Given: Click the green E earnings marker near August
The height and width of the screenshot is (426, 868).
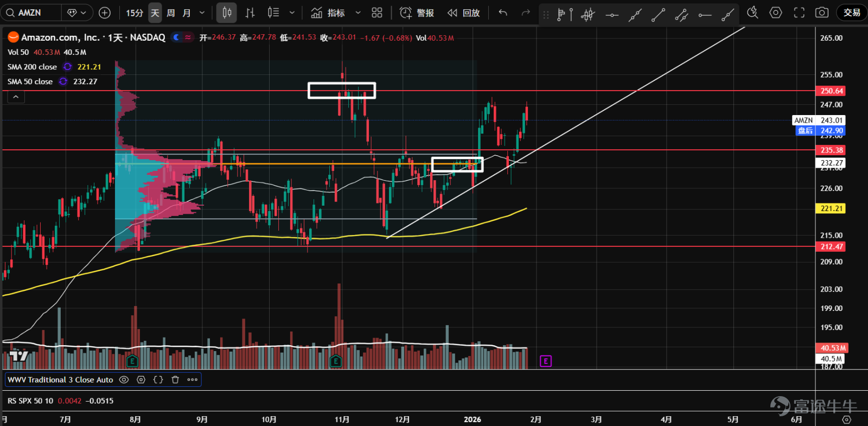Looking at the screenshot, I should pos(132,361).
